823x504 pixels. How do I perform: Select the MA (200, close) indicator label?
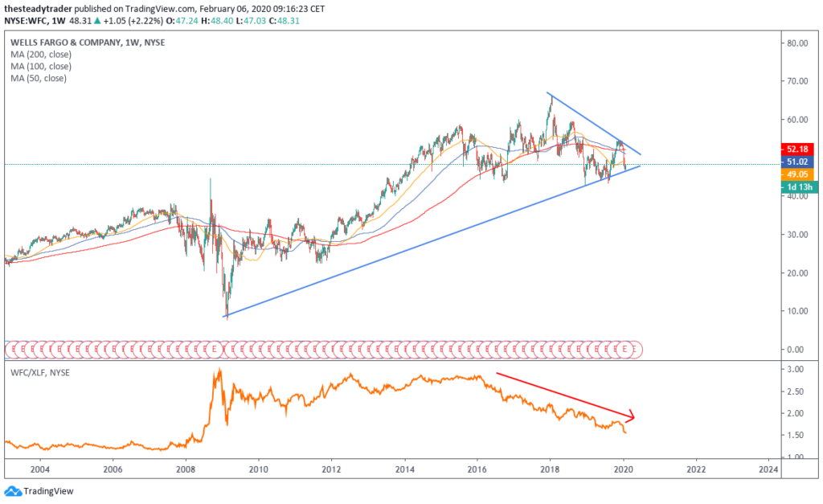41,55
